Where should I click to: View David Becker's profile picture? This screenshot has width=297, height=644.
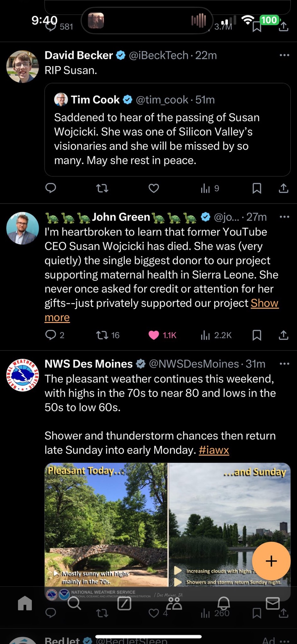[x=23, y=67]
